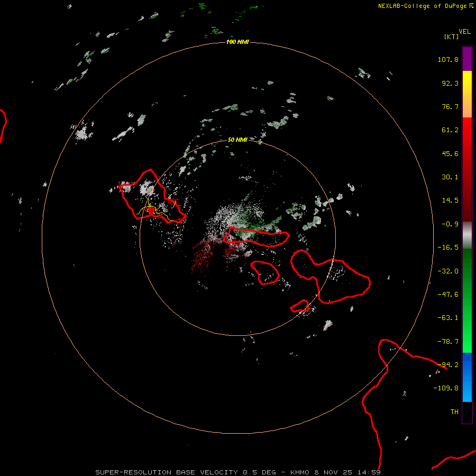The image size is (476, 476).
Task: Click the gray near-zero segment of the color bar
Action: coord(467,235)
